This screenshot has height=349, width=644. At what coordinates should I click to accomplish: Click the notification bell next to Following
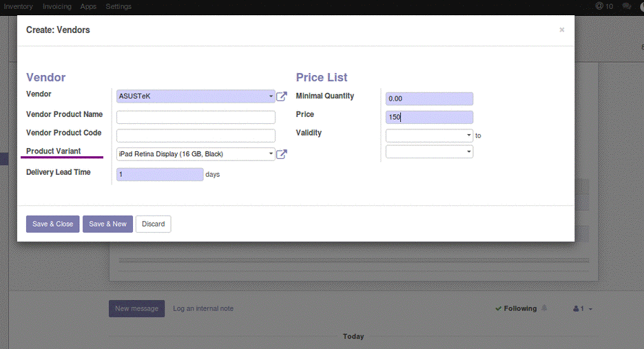(x=544, y=308)
